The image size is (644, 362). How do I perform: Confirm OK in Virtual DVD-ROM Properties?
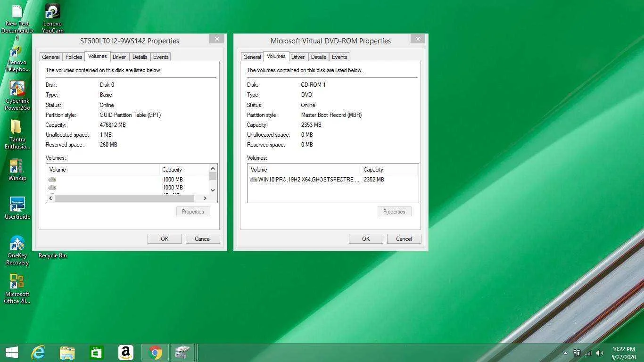point(366,239)
